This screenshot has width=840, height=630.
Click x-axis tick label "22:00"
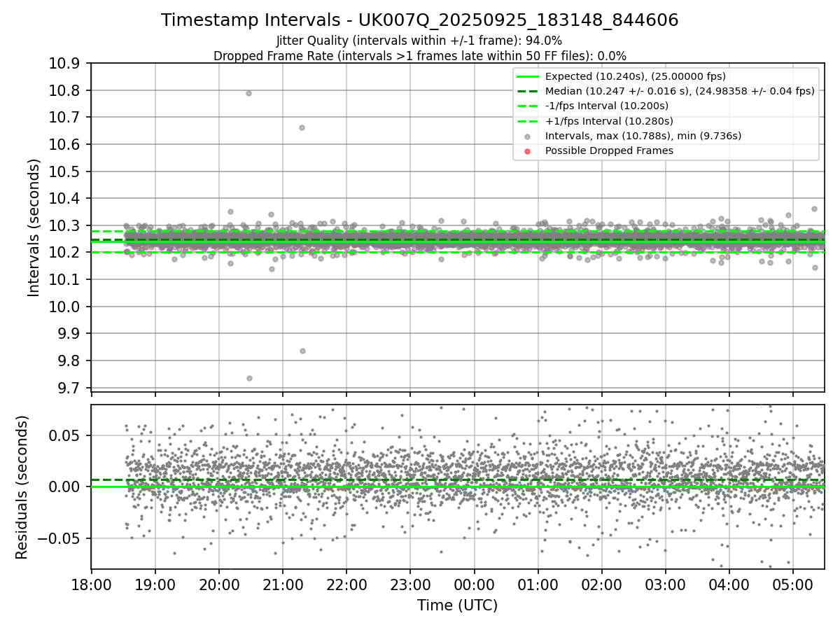click(x=346, y=584)
